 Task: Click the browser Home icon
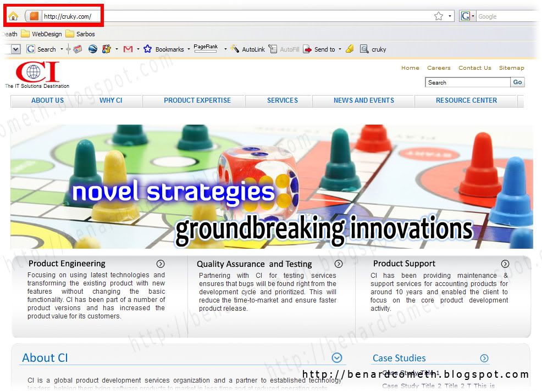13,16
